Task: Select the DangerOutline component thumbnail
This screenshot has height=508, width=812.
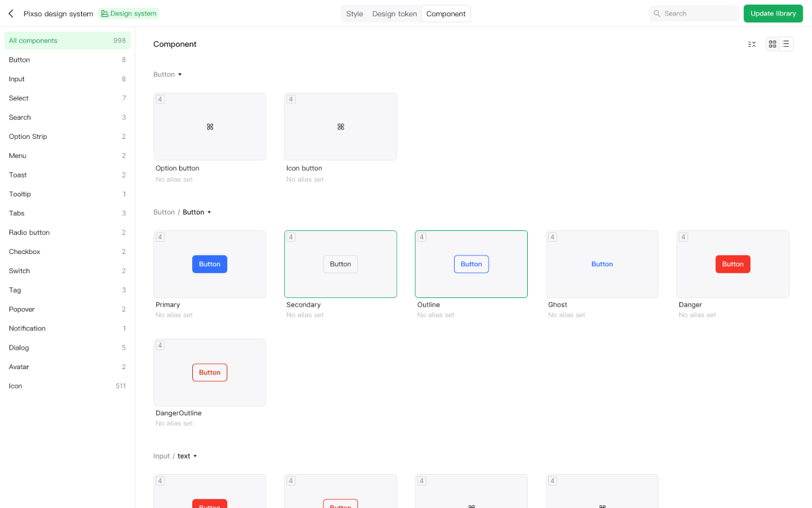Action: coord(210,373)
